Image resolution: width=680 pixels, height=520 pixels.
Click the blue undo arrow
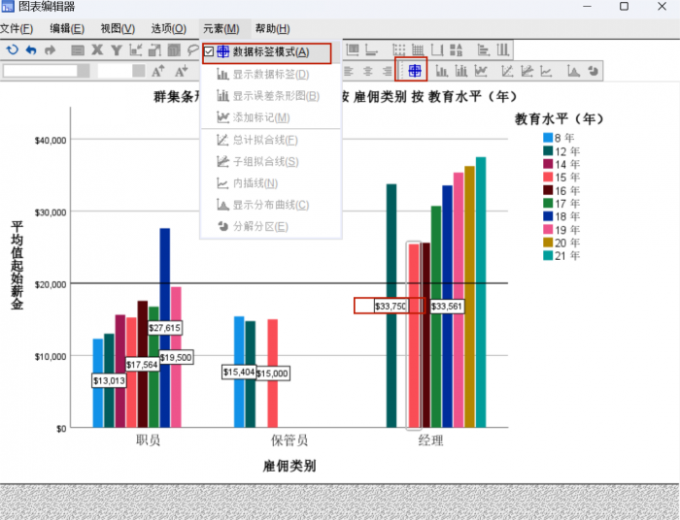31,50
